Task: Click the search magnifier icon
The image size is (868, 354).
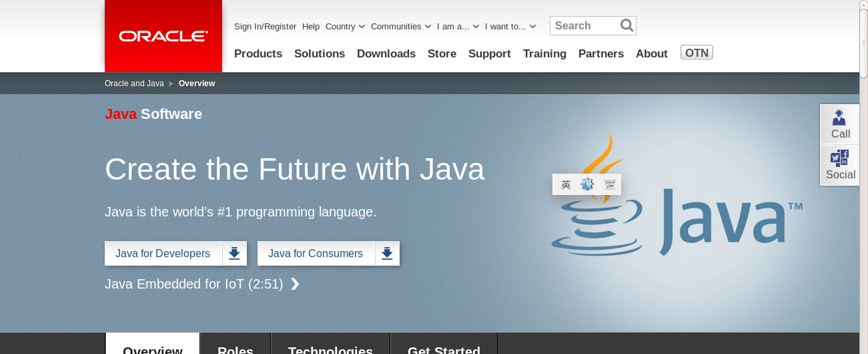Action: click(626, 26)
